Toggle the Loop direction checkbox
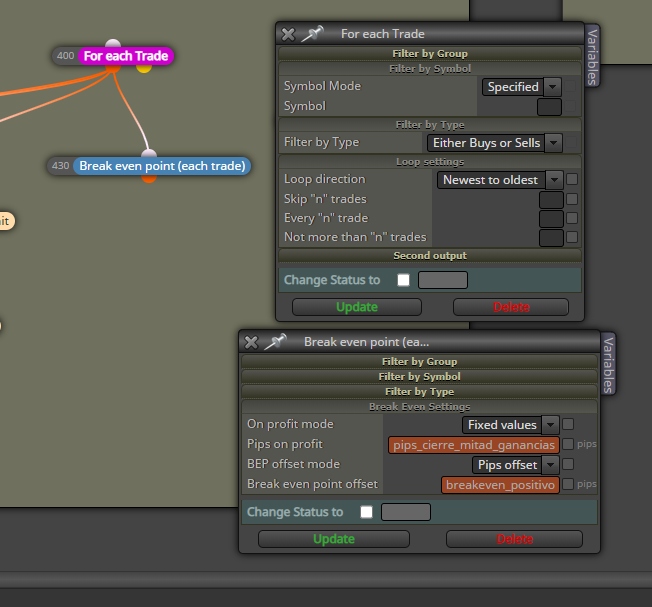 click(572, 179)
